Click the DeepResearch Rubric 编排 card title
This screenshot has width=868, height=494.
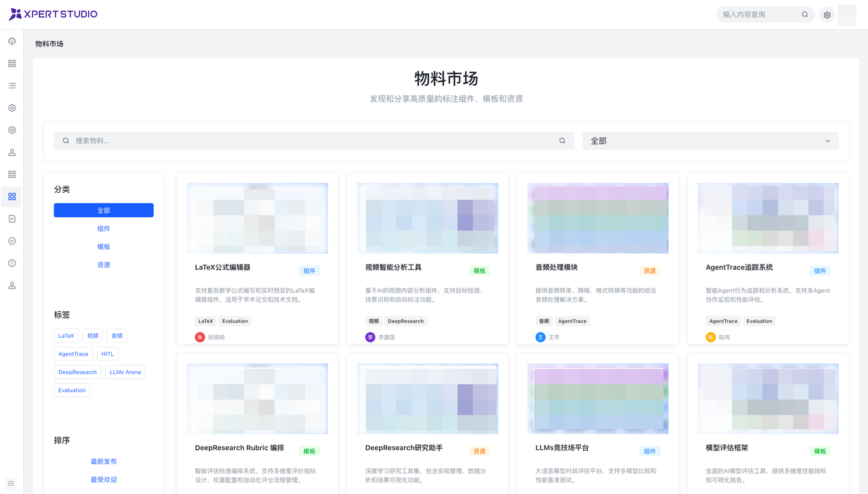pyautogui.click(x=239, y=448)
